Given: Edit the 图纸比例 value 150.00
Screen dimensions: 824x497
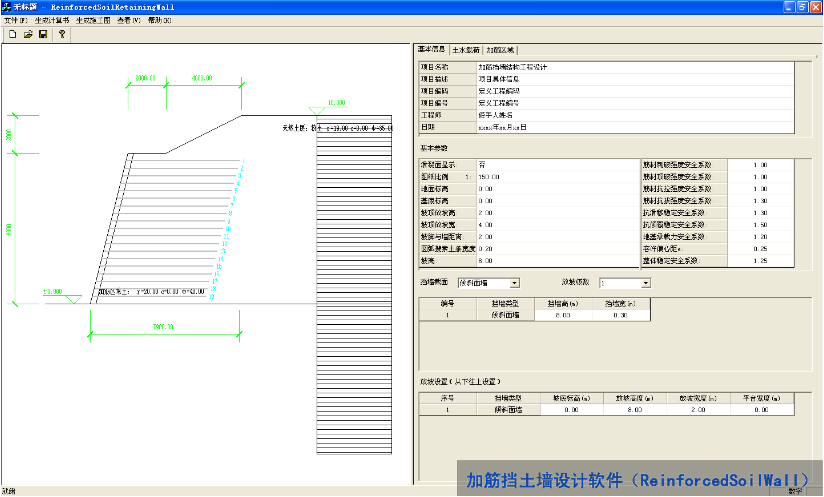Looking at the screenshot, I should point(558,177).
